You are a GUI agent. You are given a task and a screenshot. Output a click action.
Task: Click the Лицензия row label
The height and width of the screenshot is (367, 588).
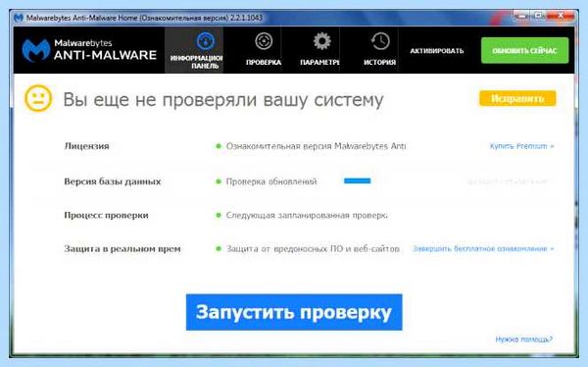coord(86,146)
